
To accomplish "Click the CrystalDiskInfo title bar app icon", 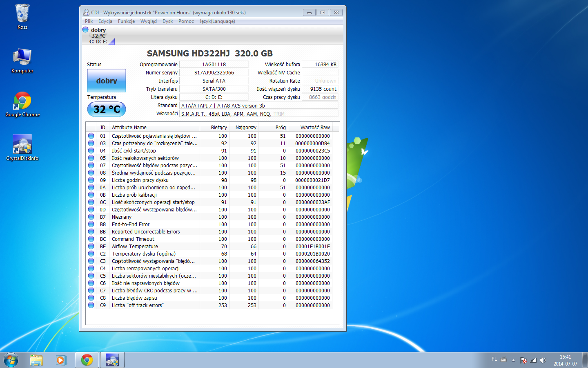I will coord(86,12).
